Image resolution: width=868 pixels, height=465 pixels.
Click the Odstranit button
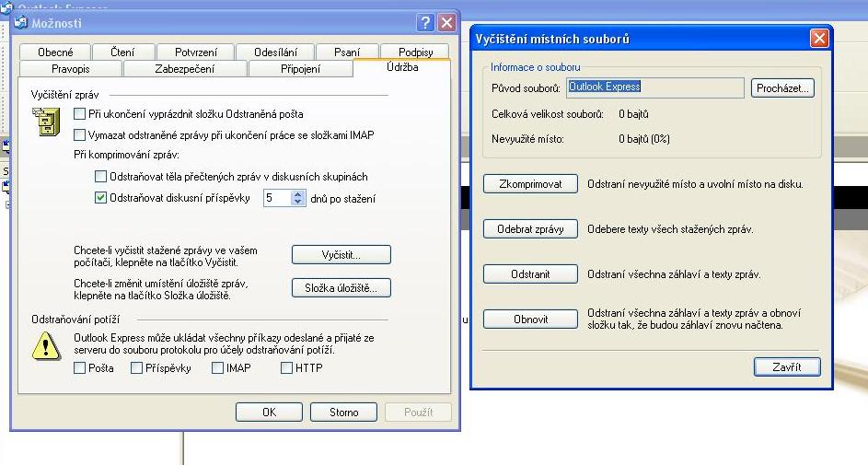click(530, 273)
